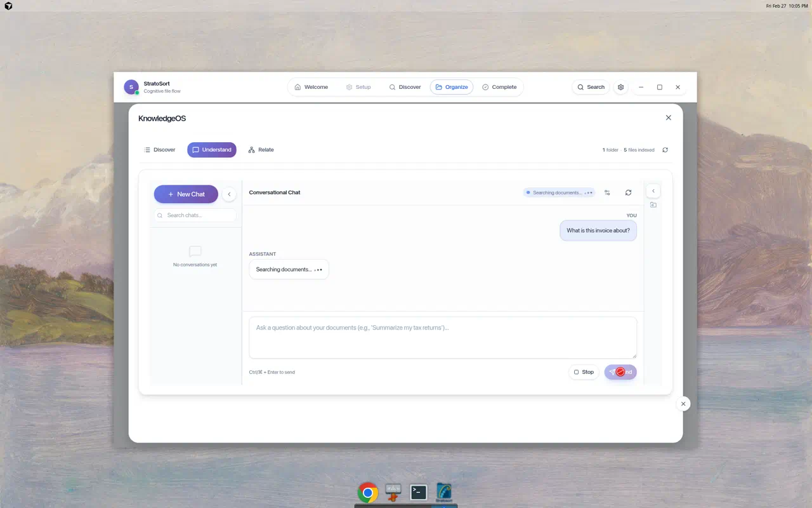Image resolution: width=812 pixels, height=508 pixels.
Task: Expand the Searching documents status pill ellipsis
Action: 589,192
